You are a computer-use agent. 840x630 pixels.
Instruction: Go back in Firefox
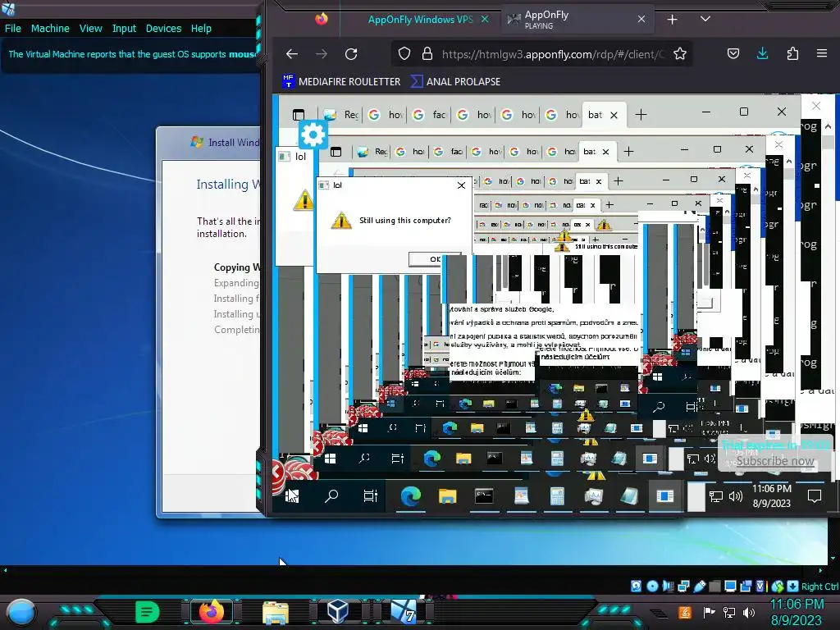pos(291,54)
